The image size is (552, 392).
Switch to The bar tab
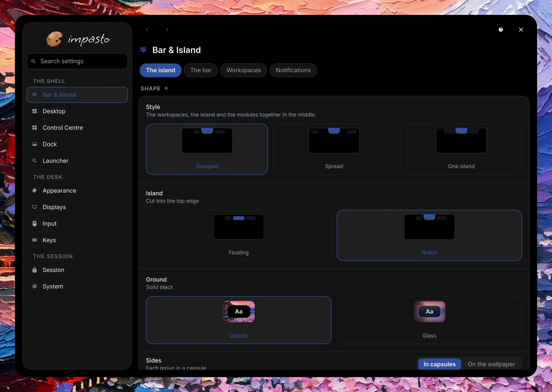coord(201,70)
